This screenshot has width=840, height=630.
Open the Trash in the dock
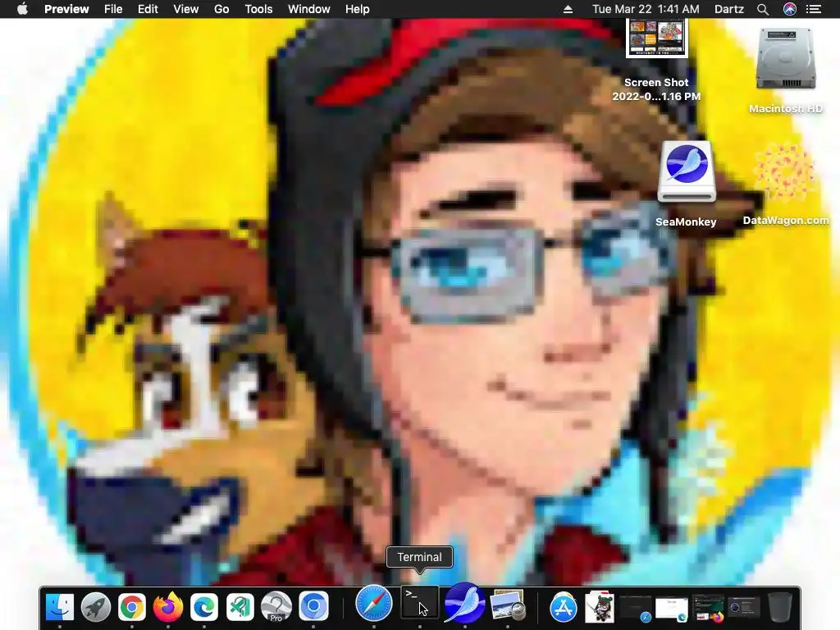tap(780, 607)
